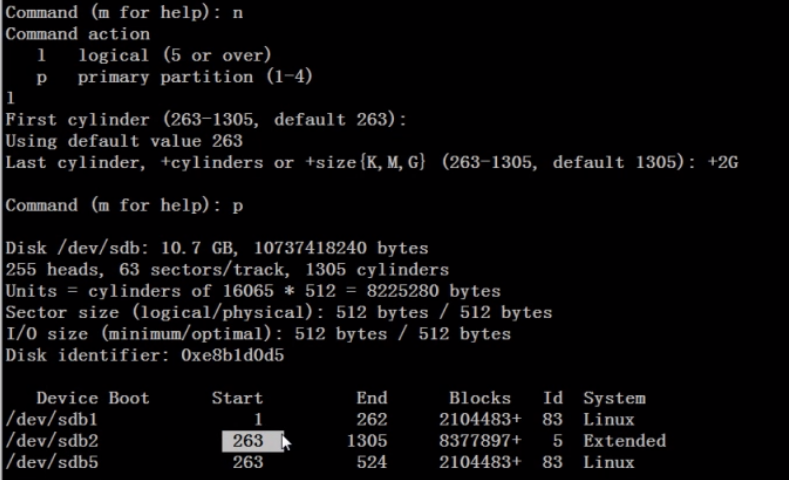Click the Extended system type text
The image size is (789, 480).
coord(624,441)
